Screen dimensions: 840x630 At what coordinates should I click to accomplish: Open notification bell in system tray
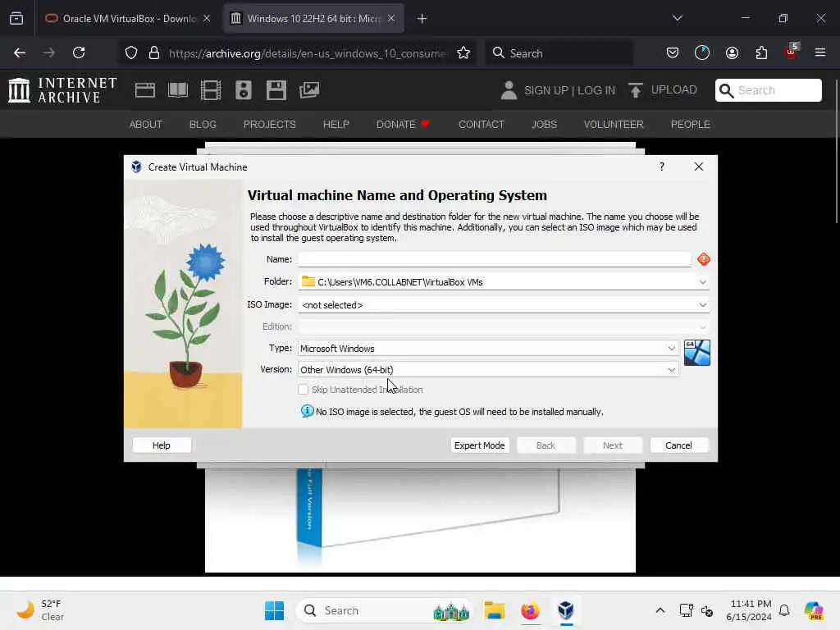(x=784, y=610)
